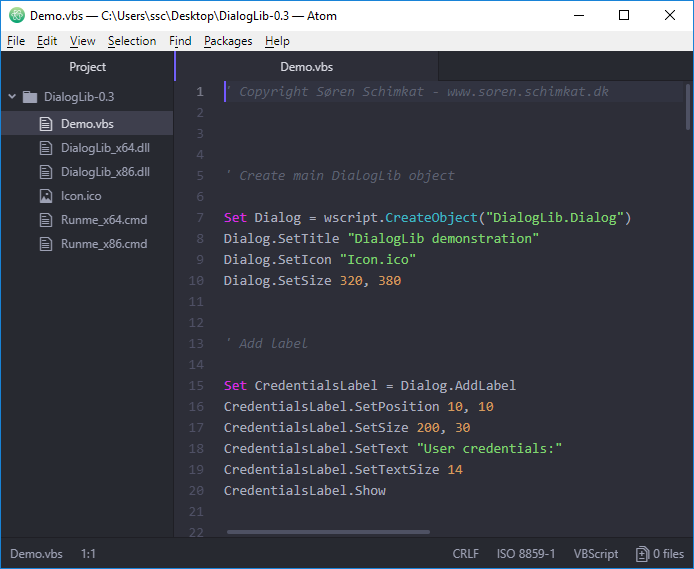
Task: Open Icon.ico in the project tree
Action: 81,196
